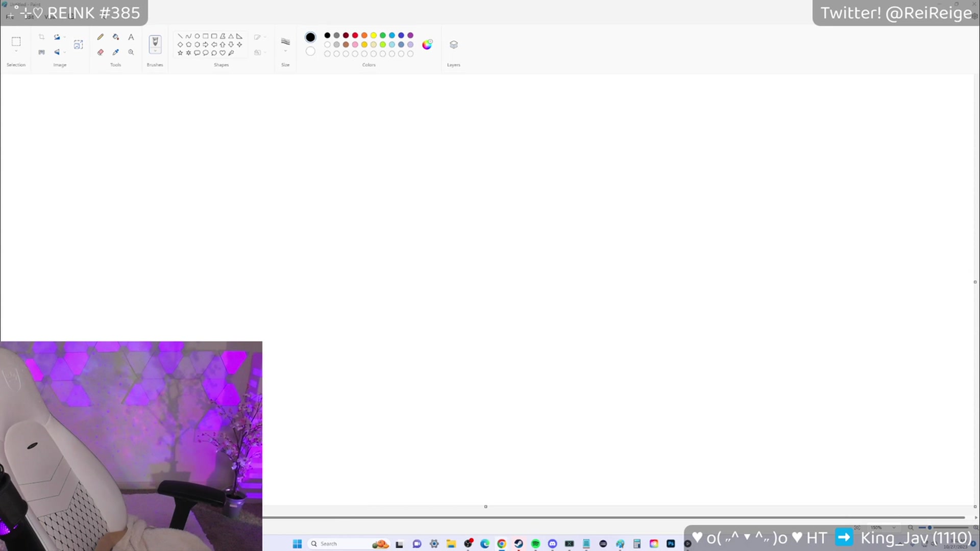The height and width of the screenshot is (551, 980).
Task: Open File Explorer from the taskbar
Action: 451,544
